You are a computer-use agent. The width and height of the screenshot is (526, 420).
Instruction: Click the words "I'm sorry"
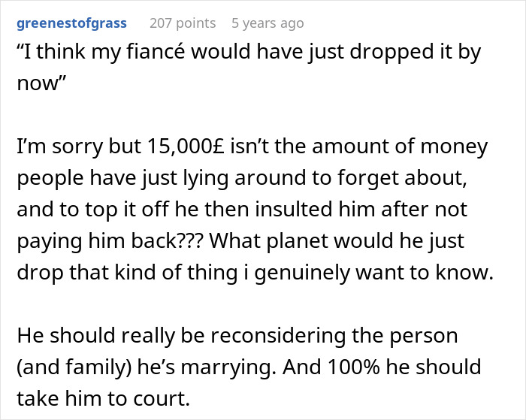(x=66, y=147)
